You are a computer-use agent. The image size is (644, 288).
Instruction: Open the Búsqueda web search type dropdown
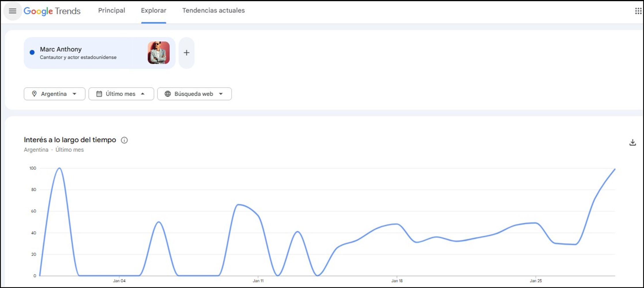click(195, 94)
